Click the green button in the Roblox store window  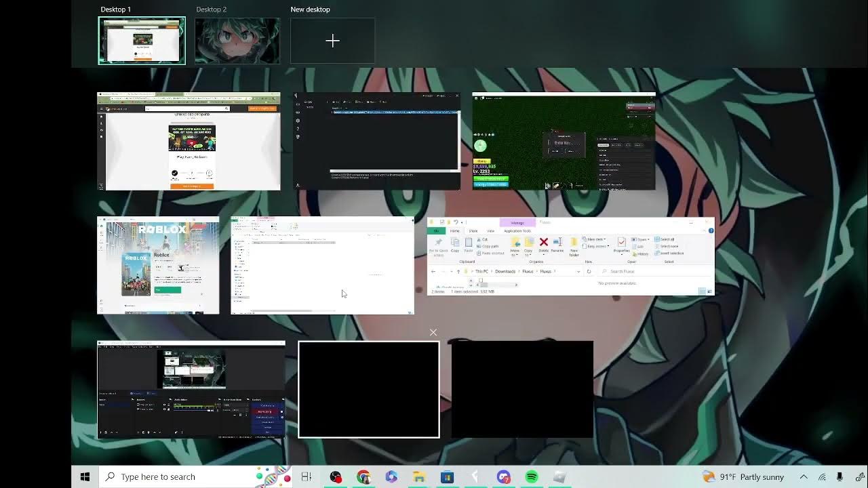[x=167, y=289]
